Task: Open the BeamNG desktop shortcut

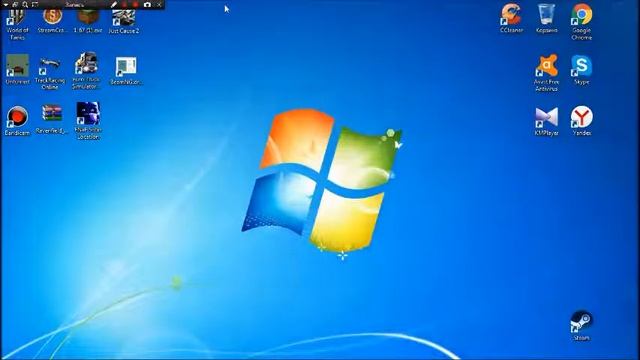Action: tap(126, 71)
